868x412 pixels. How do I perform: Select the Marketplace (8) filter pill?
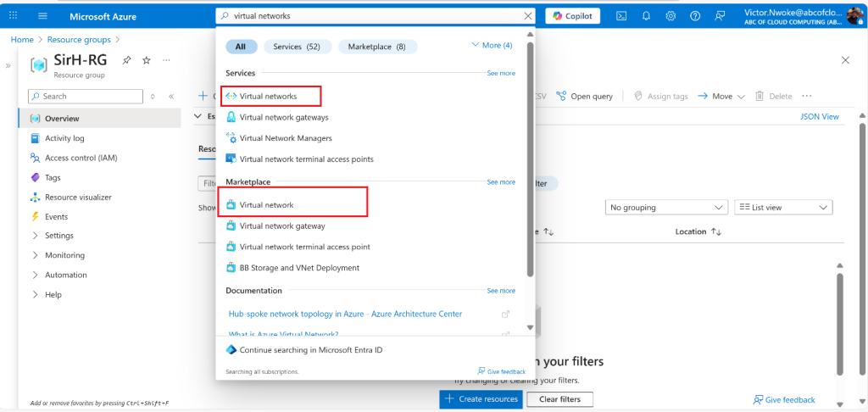pos(377,47)
